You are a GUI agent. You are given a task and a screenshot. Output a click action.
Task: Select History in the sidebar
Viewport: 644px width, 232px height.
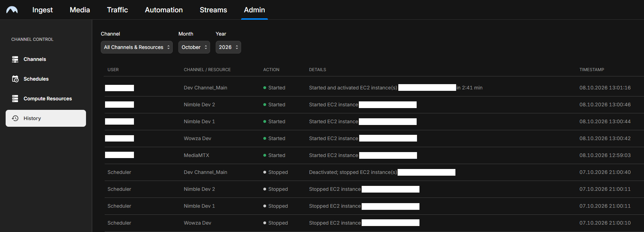tap(46, 118)
